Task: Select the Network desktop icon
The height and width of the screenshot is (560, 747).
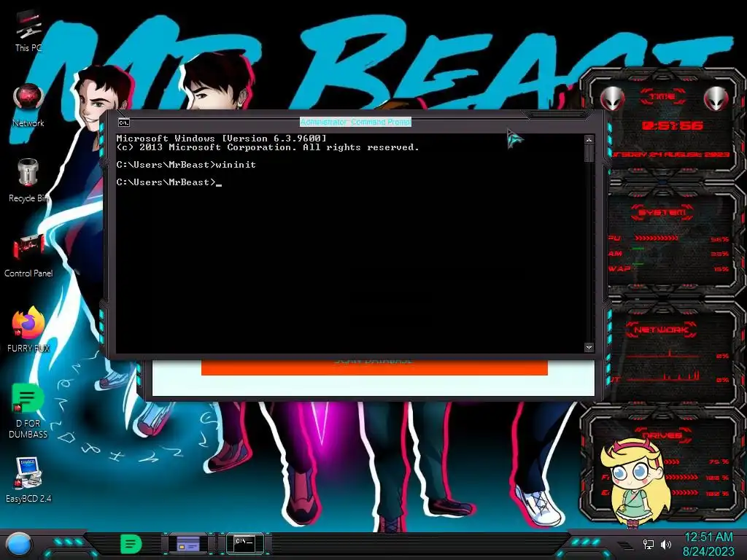Action: point(28,106)
